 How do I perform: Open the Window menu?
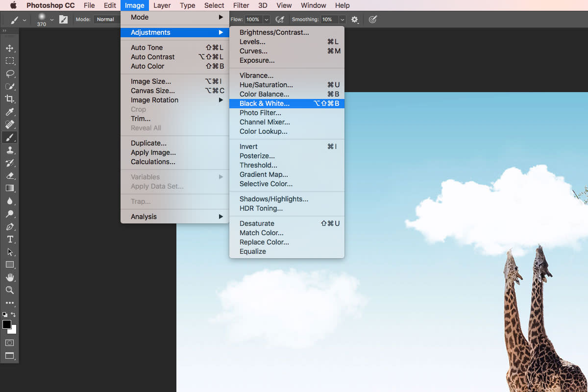pyautogui.click(x=313, y=5)
